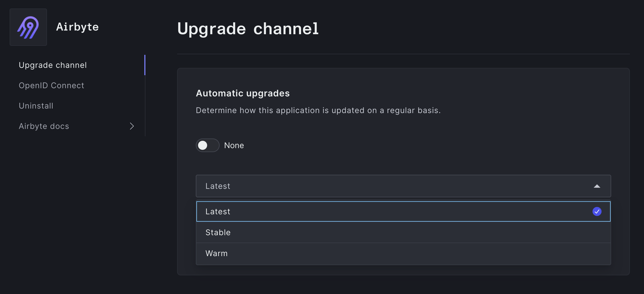Toggle the automatic upgrades switch
Image resolution: width=644 pixels, height=294 pixels.
click(x=207, y=145)
